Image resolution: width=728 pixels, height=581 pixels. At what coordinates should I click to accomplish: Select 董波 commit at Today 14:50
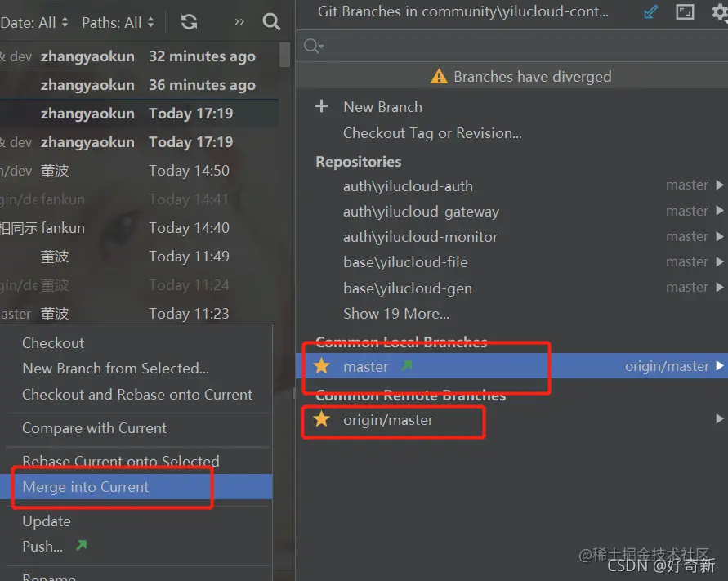click(139, 171)
